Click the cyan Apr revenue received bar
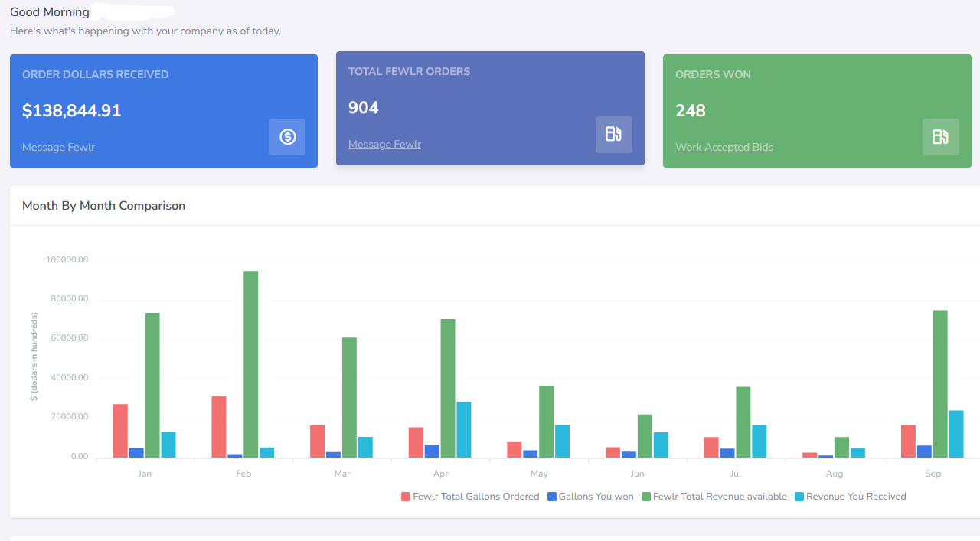This screenshot has width=980, height=541. [464, 430]
